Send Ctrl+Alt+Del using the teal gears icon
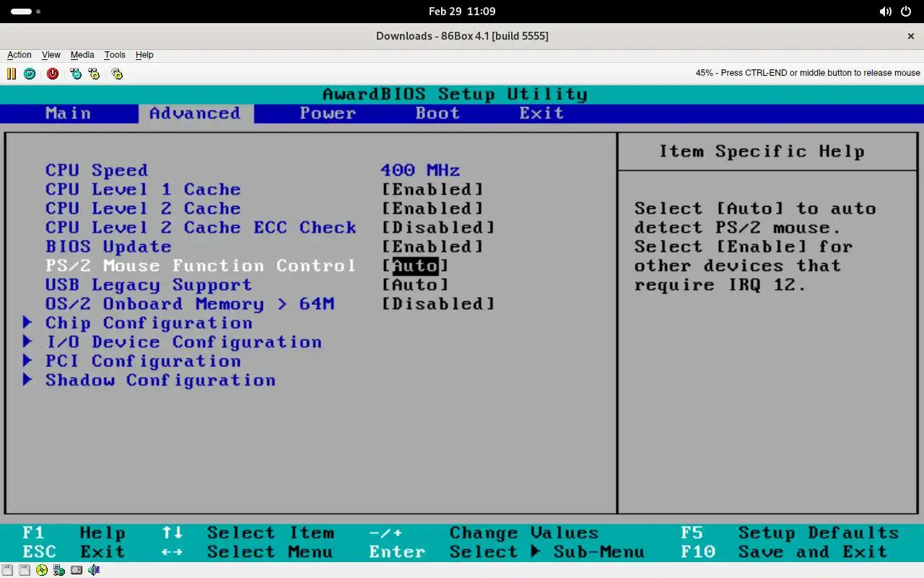This screenshot has width=924, height=578. pyautogui.click(x=76, y=73)
